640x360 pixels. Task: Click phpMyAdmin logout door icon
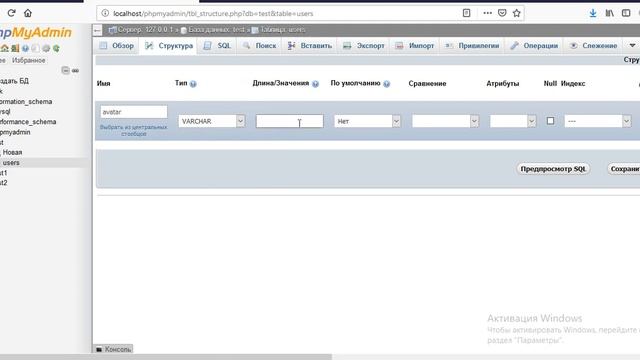point(15,48)
